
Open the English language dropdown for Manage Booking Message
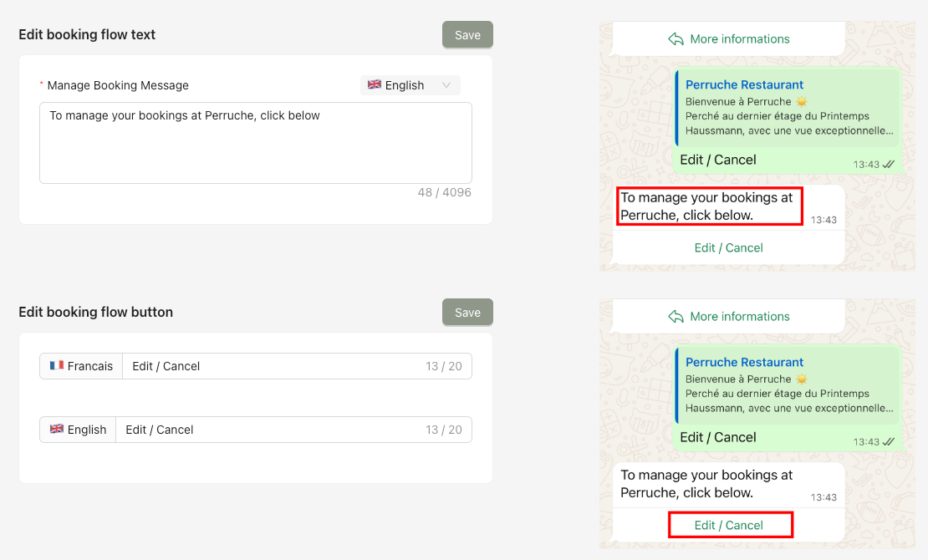tap(410, 85)
